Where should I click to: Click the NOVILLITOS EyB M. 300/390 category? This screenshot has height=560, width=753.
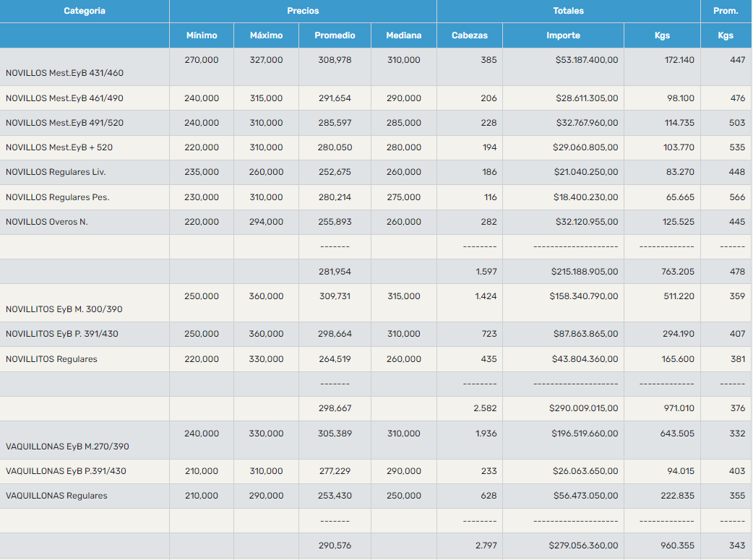pyautogui.click(x=64, y=309)
